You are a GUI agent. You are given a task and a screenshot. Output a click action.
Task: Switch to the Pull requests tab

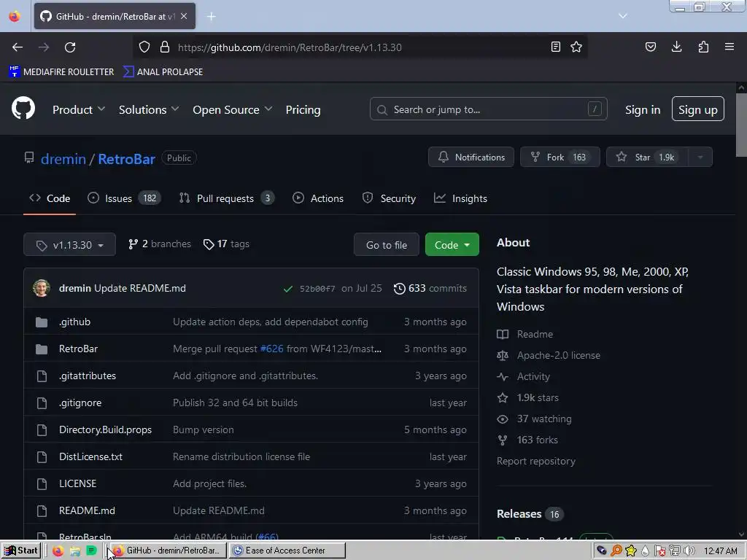pos(227,198)
